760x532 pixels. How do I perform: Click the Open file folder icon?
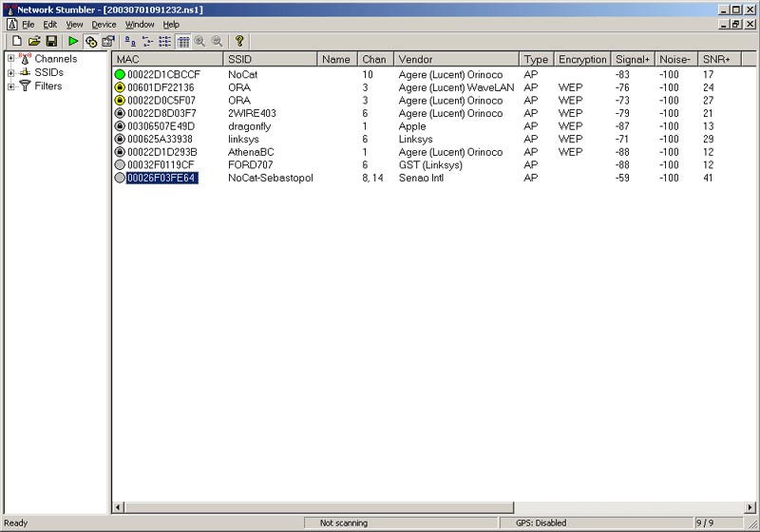[x=34, y=42]
